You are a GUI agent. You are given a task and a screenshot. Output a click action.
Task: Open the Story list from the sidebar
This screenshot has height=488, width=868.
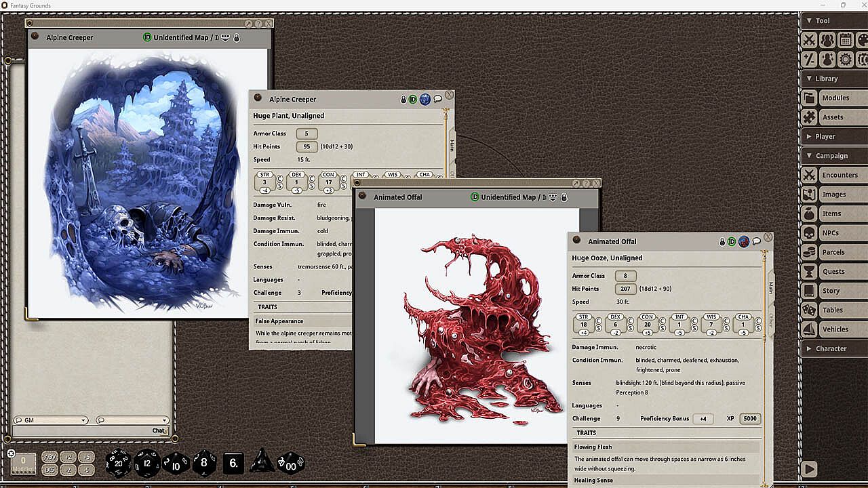(831, 291)
